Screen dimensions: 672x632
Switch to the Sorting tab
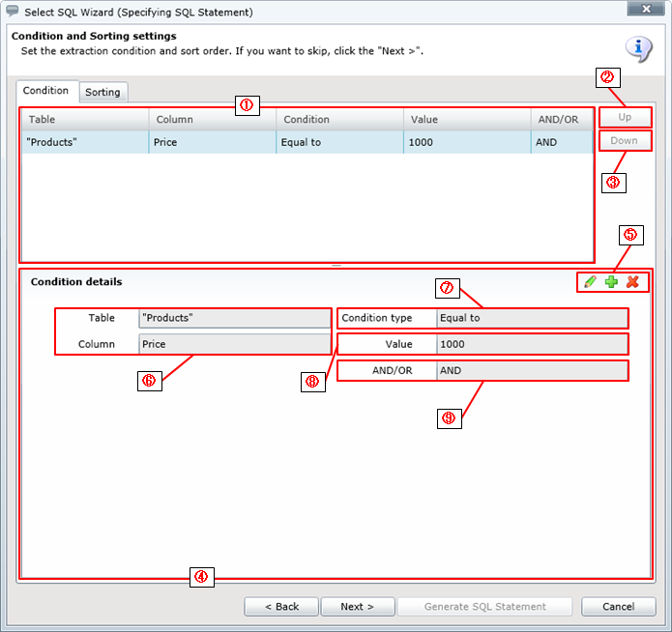click(102, 92)
